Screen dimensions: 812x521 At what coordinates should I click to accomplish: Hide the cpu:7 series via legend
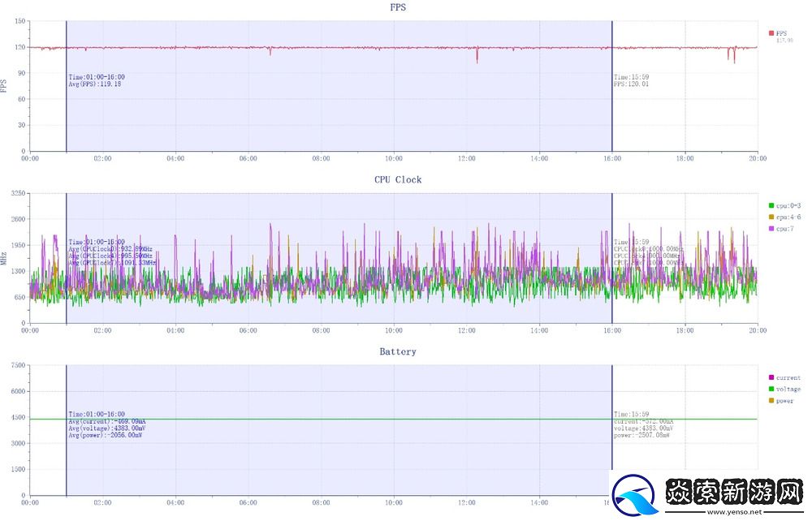[x=771, y=229]
